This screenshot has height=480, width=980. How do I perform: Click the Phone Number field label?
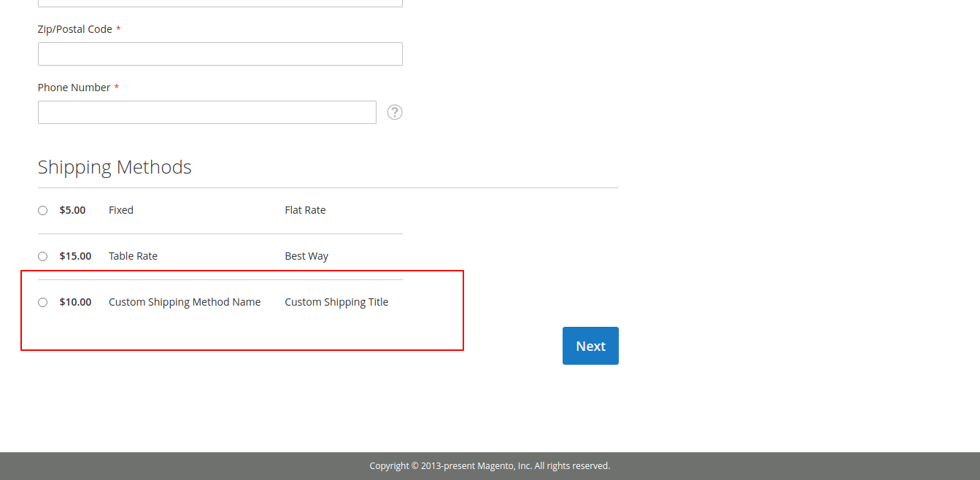click(x=74, y=88)
